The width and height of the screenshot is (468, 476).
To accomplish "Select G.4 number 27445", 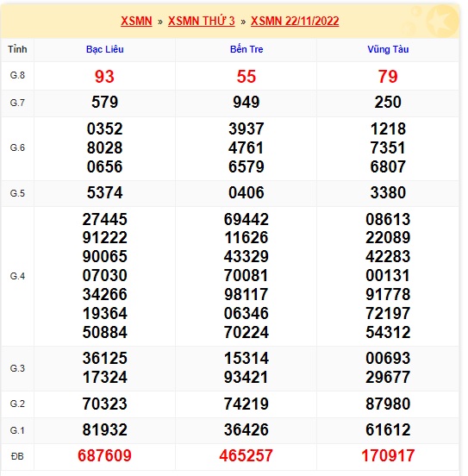I will tap(104, 219).
